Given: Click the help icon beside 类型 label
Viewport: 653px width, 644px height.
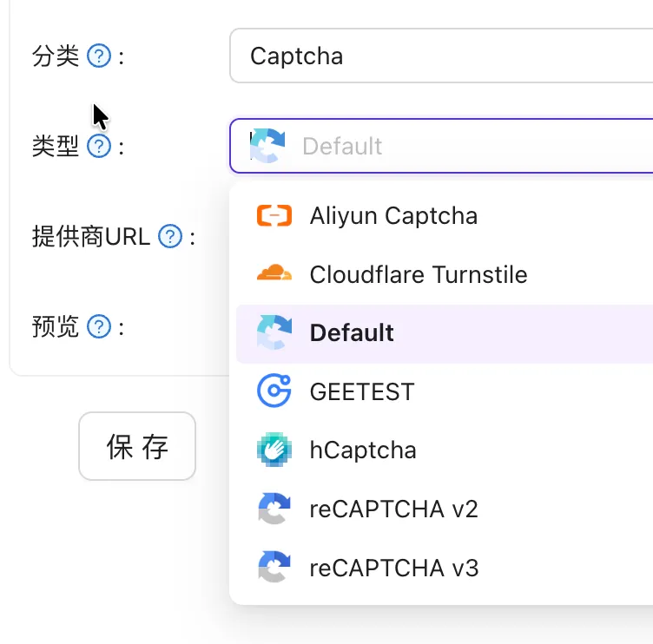Looking at the screenshot, I should point(101,147).
